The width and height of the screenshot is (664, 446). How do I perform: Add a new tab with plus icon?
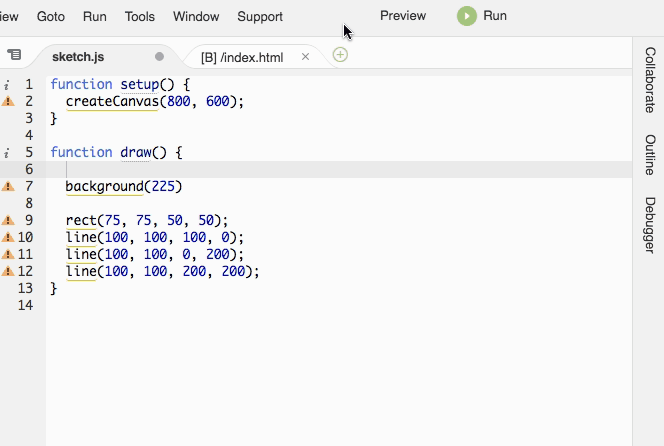pyautogui.click(x=340, y=55)
